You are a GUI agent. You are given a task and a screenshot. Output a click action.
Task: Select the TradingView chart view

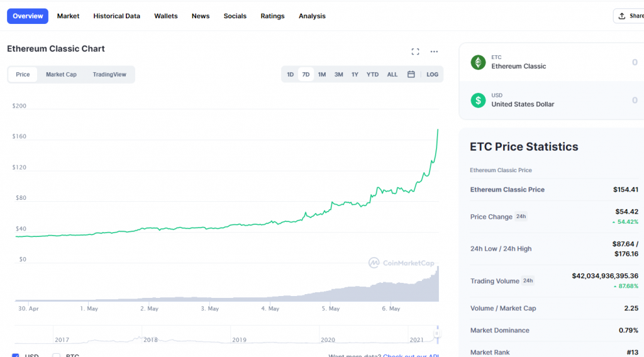(109, 74)
